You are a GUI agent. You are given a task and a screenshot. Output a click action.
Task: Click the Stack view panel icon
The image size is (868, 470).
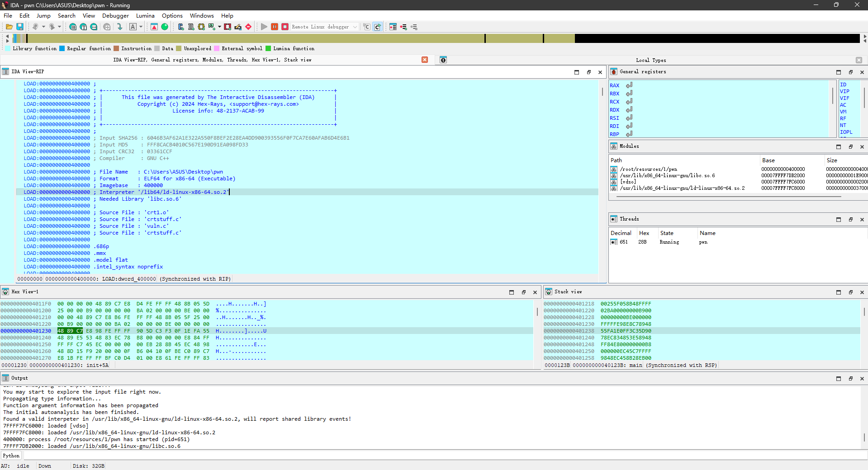click(x=549, y=292)
